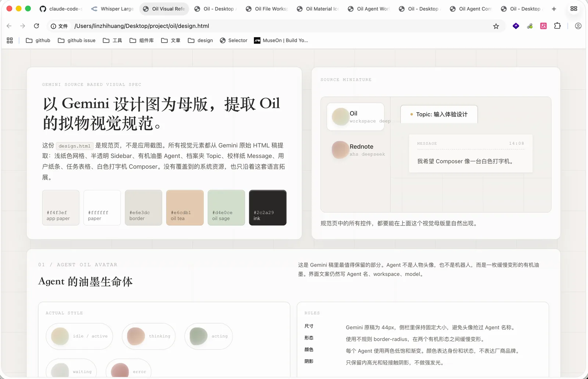
Task: Switch to claude-code GitHub tab
Action: (61, 9)
